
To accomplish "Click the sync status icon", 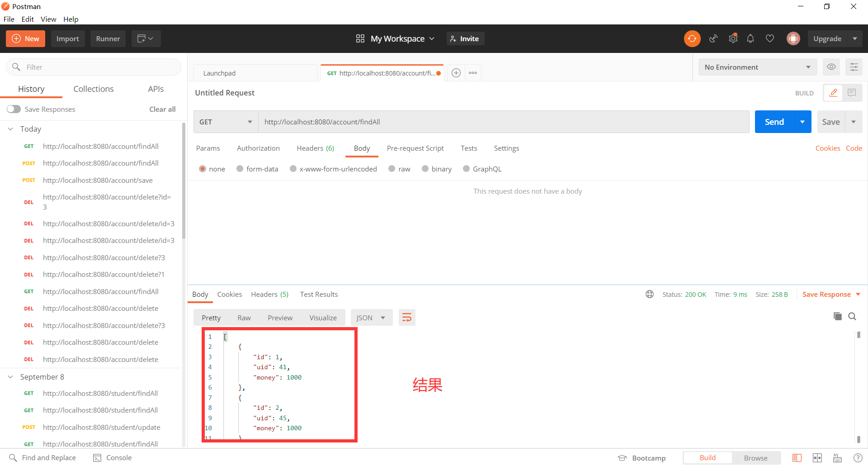I will click(x=692, y=38).
